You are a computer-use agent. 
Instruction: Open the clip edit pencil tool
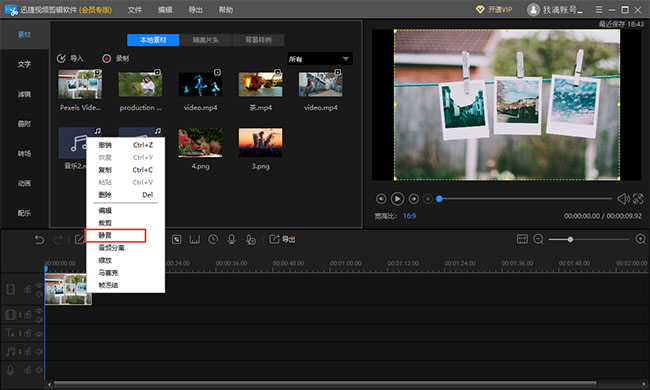pyautogui.click(x=80, y=240)
